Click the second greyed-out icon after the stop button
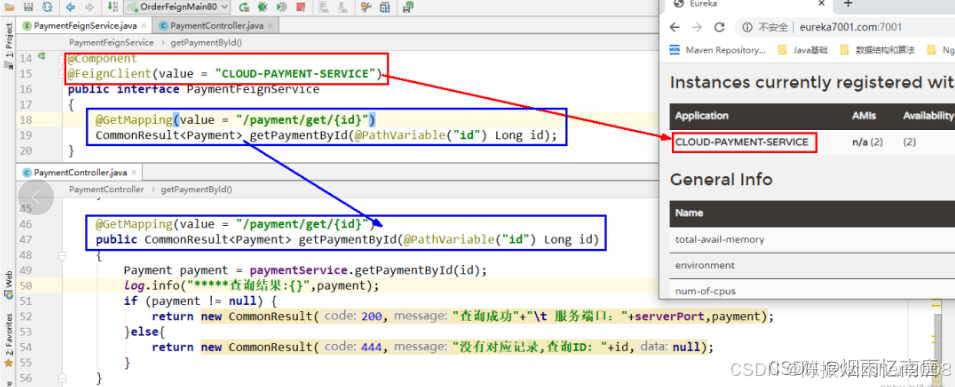 342,7
